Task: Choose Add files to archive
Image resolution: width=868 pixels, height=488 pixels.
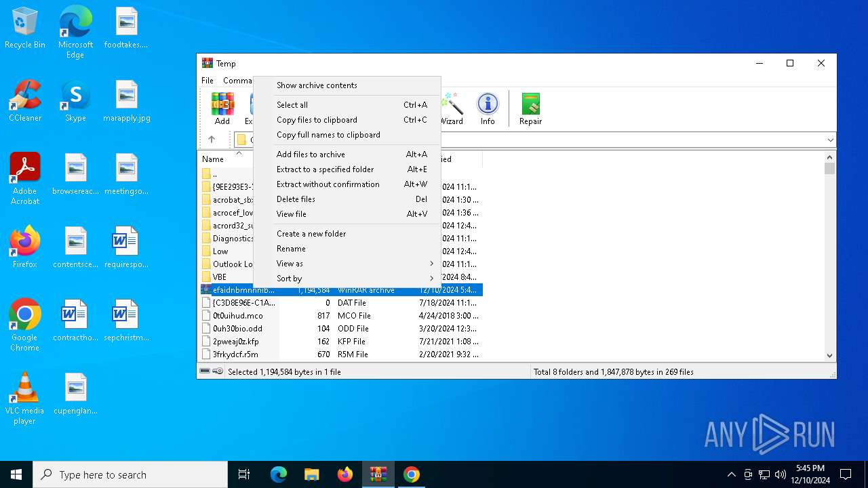Action: (x=347, y=155)
